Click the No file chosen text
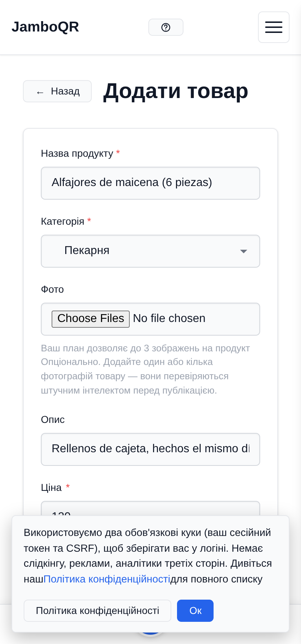 tap(169, 318)
